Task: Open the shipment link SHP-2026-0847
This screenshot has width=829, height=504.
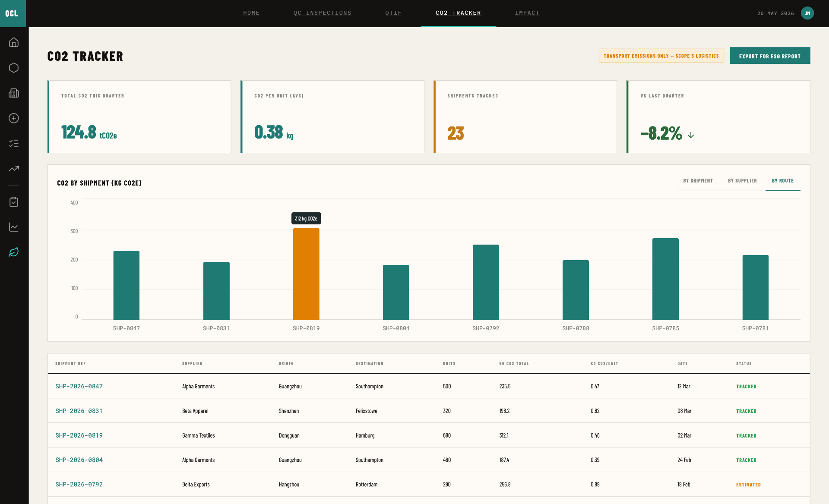Action: point(79,386)
